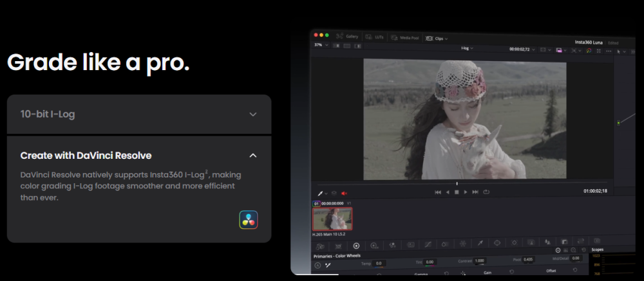This screenshot has width=644, height=281.
Task: Switch to primaries bars mode
Action: click(x=566, y=250)
